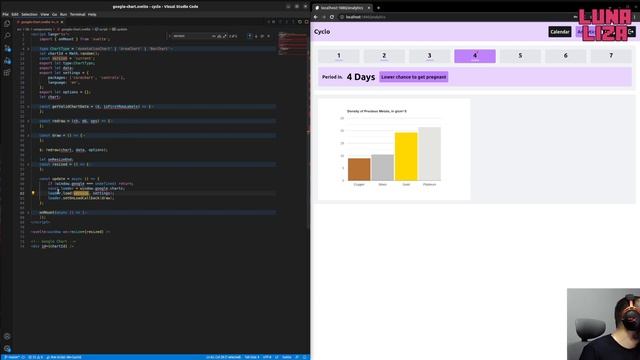The width and height of the screenshot is (640, 360).
Task: Toggle match whole word in find widget
Action: (219, 36)
